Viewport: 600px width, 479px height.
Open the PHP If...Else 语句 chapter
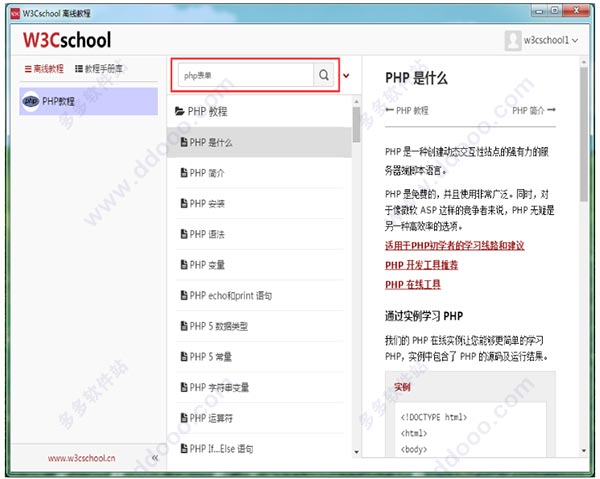259,448
